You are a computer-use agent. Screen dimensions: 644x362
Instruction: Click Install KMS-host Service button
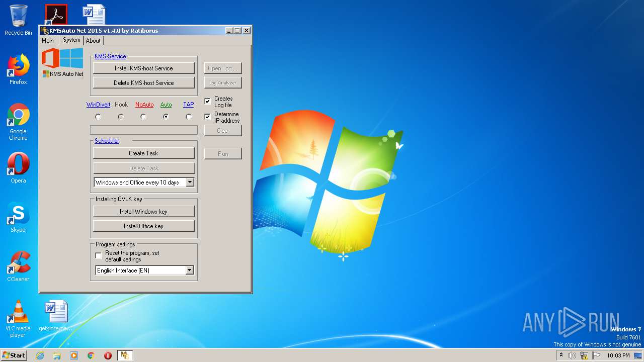click(144, 68)
